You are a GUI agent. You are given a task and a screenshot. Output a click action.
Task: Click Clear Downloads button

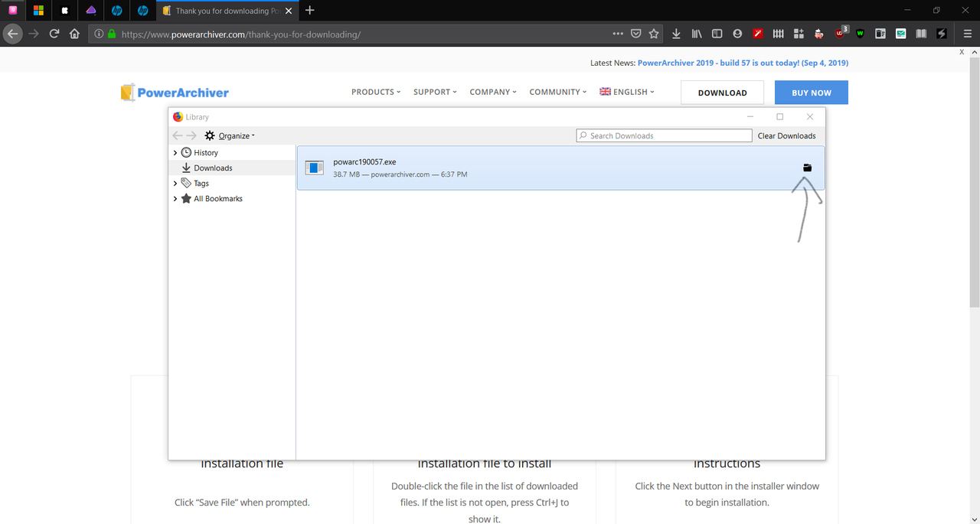coord(786,135)
